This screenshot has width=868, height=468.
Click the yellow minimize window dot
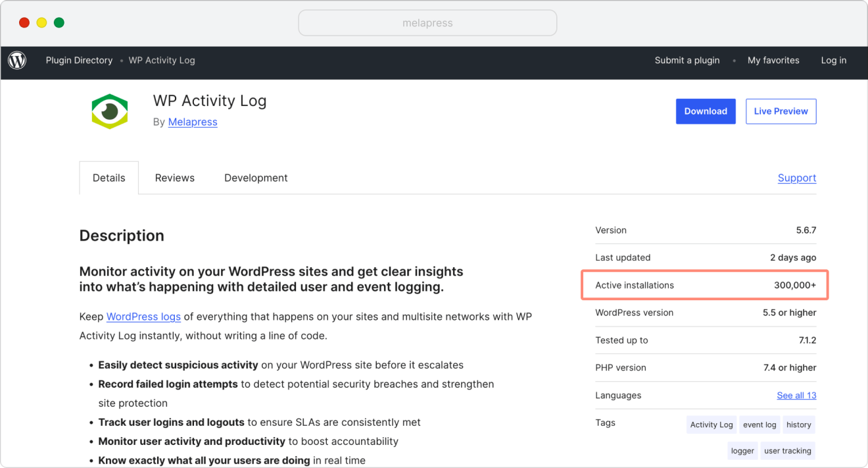41,22
